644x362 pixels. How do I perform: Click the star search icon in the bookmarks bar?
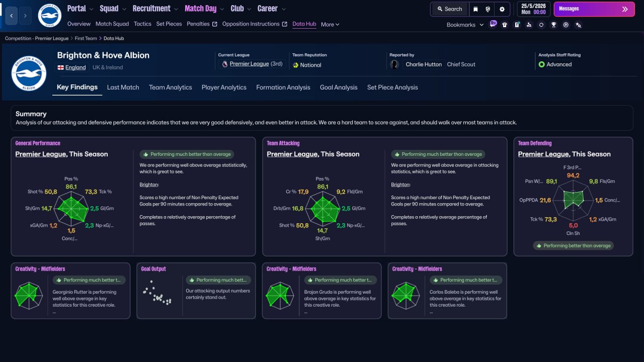pyautogui.click(x=578, y=25)
